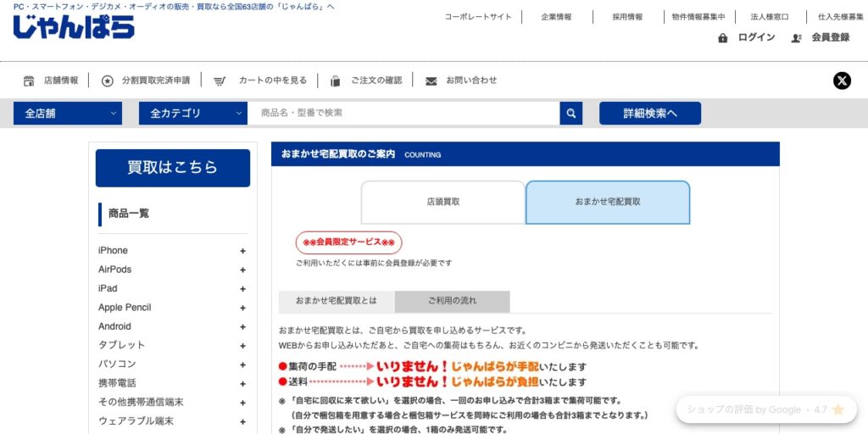868x434 pixels.
Task: Switch to the 店頭買取 tab
Action: [442, 202]
